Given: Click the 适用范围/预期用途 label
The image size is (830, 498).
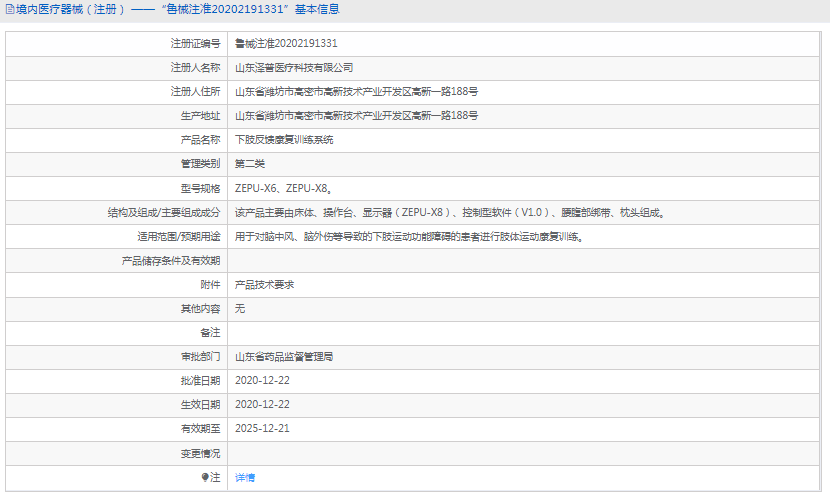Looking at the screenshot, I should click(x=178, y=237).
